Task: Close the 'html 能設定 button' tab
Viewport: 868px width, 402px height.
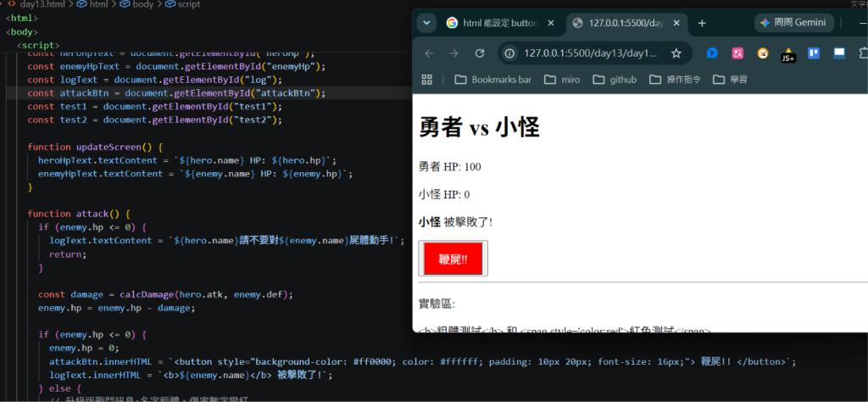Action: 550,23
